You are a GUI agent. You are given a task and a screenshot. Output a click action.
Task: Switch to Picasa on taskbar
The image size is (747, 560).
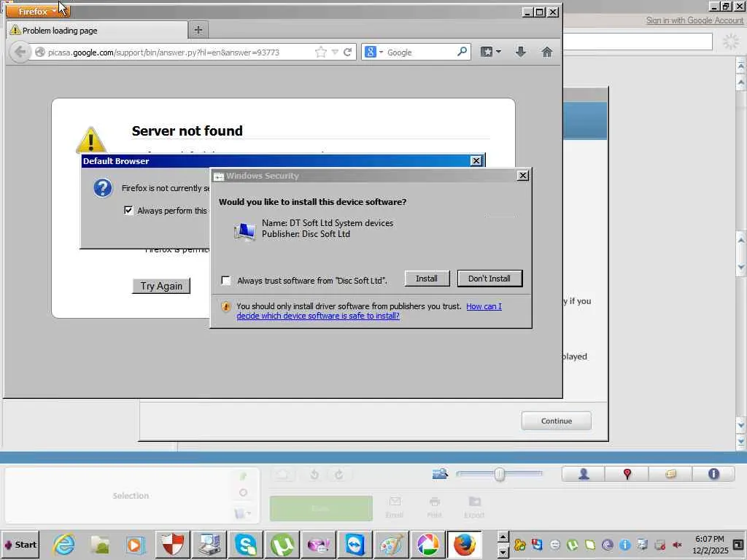[427, 544]
